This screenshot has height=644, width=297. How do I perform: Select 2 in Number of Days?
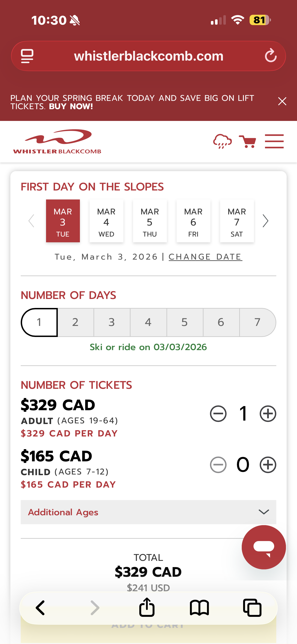tap(76, 322)
